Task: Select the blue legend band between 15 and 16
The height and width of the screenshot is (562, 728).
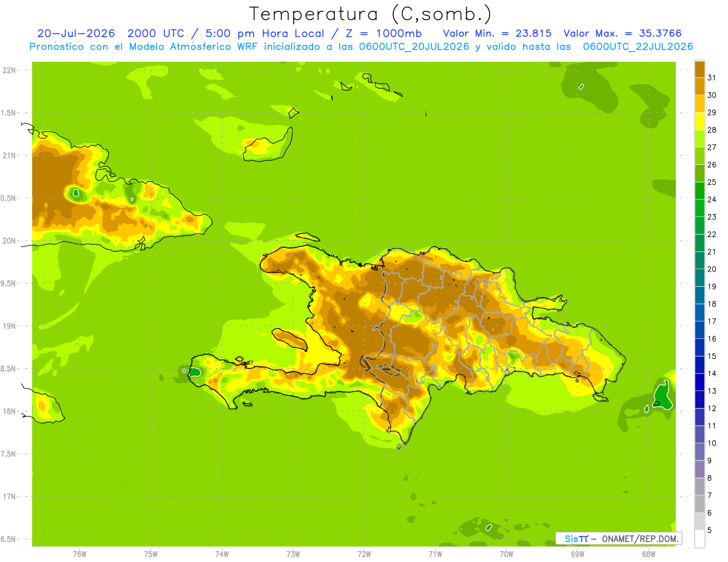Action: click(699, 347)
